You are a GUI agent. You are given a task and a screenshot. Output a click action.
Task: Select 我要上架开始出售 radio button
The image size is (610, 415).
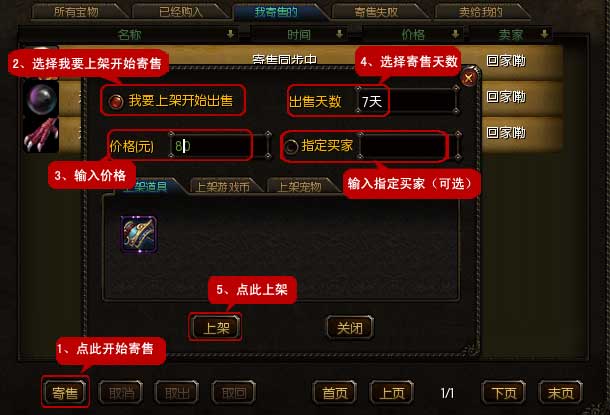[116, 102]
